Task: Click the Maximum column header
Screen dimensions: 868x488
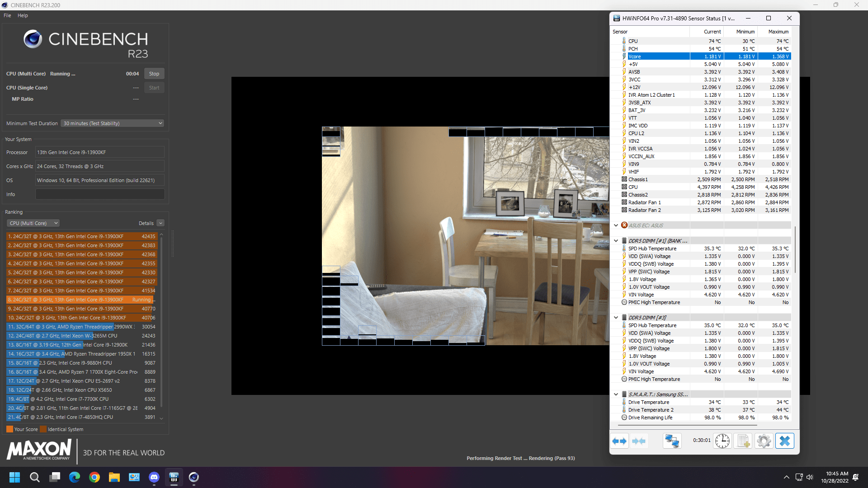Action: click(774, 32)
